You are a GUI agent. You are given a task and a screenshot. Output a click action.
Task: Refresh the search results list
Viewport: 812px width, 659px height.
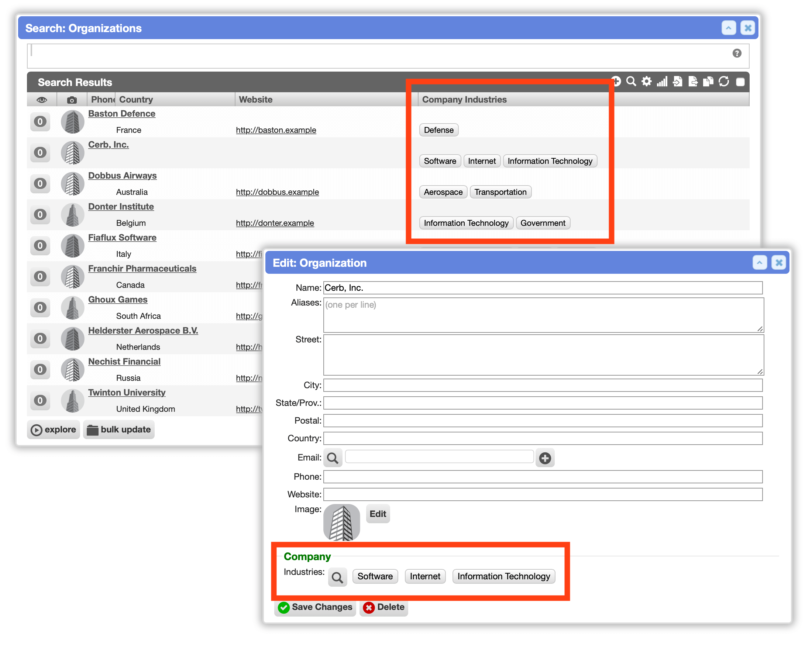coord(724,82)
